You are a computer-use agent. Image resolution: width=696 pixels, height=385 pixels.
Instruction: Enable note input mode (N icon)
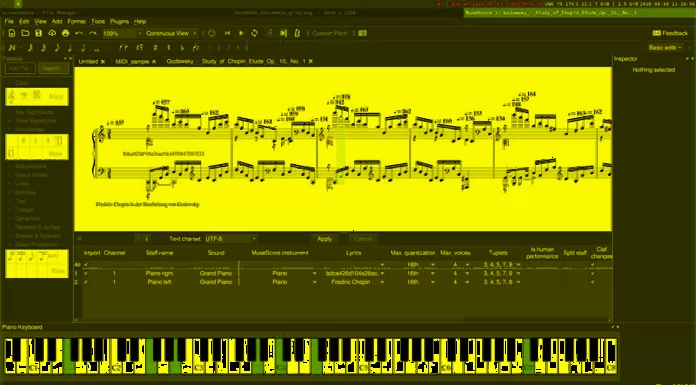[12, 48]
